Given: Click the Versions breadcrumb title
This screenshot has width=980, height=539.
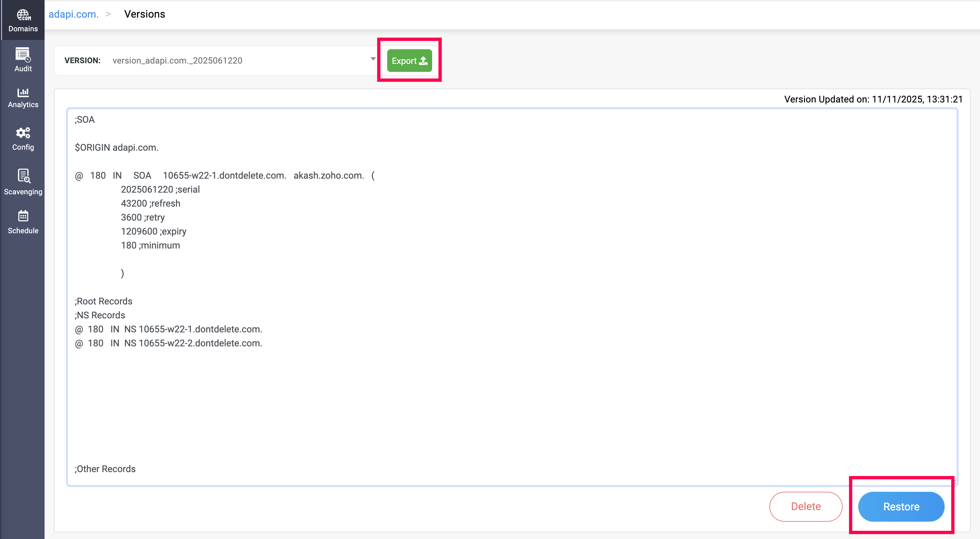Looking at the screenshot, I should (145, 14).
